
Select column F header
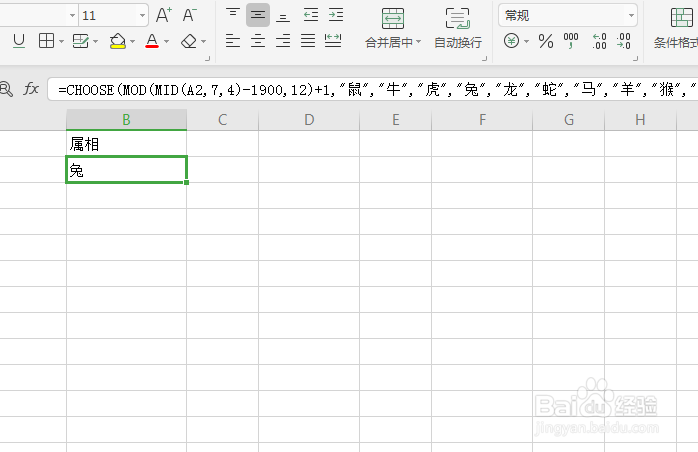(482, 119)
